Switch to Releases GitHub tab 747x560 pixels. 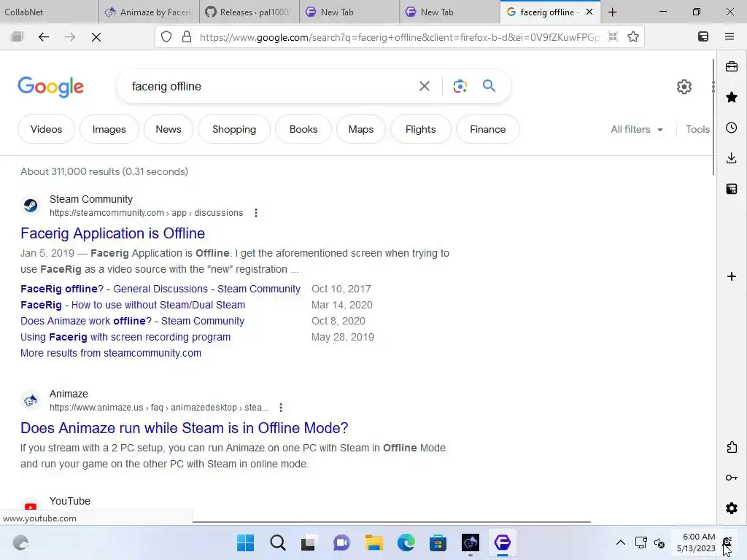[249, 12]
